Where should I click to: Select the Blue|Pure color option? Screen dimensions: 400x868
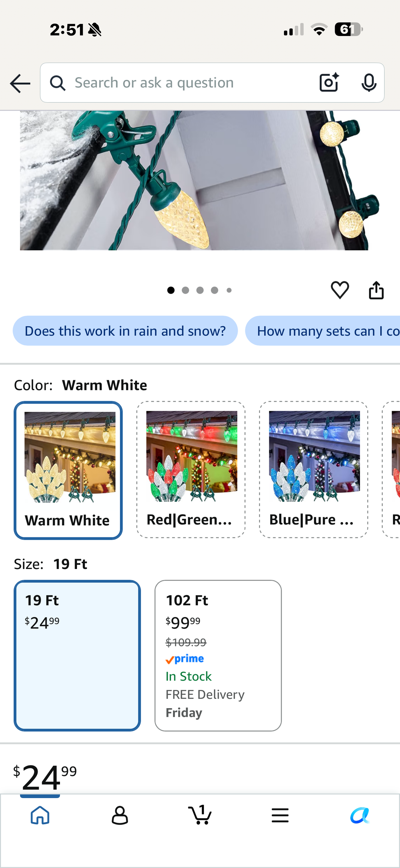coord(314,470)
